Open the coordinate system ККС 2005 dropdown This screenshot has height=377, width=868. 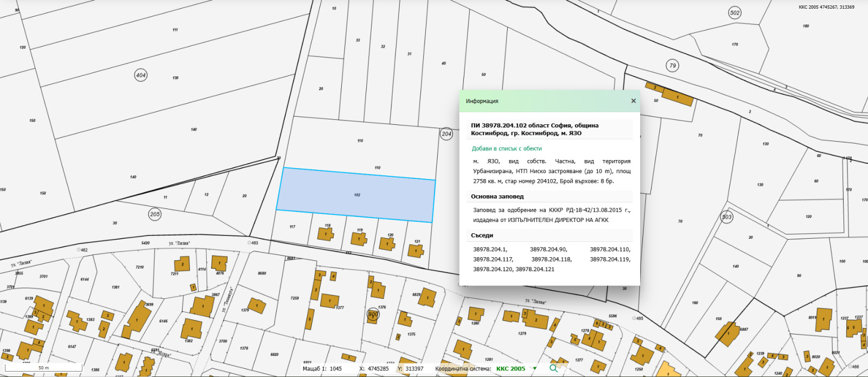(535, 369)
